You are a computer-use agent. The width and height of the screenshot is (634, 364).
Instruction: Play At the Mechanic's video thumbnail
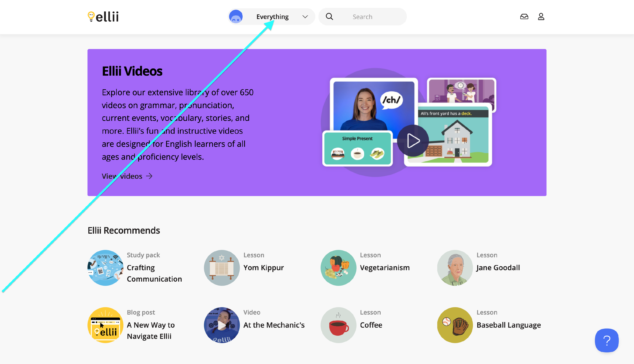(x=222, y=325)
